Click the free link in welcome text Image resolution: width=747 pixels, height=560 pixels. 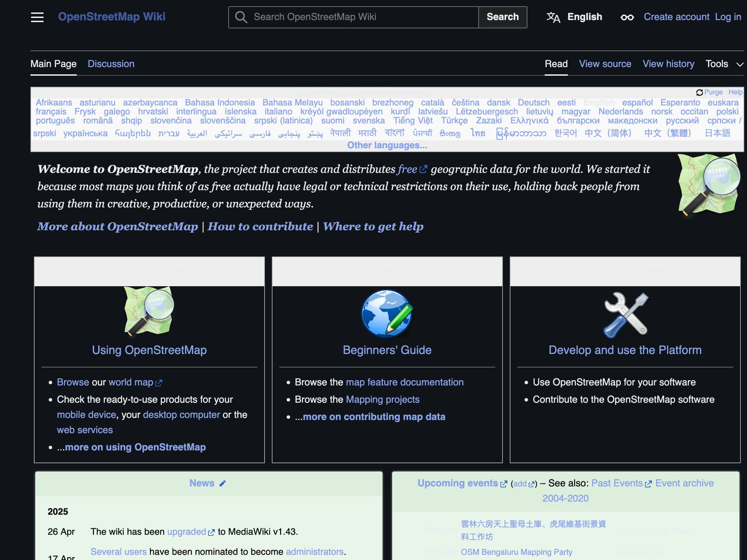412,169
